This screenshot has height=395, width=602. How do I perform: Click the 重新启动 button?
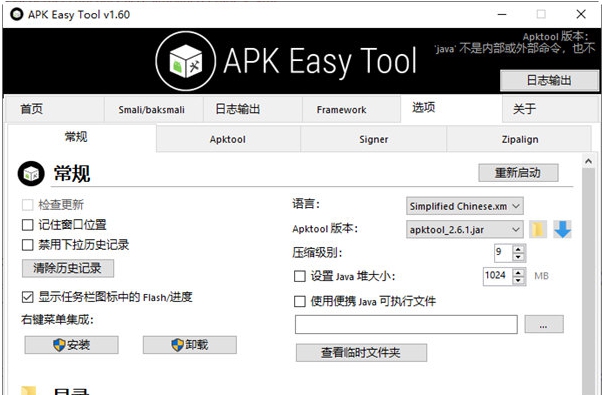tap(518, 173)
